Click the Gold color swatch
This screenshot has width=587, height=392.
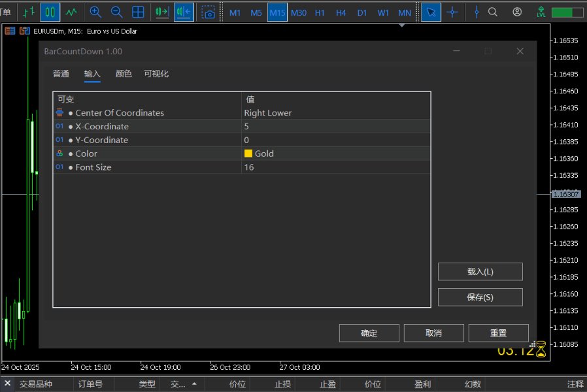tap(248, 154)
